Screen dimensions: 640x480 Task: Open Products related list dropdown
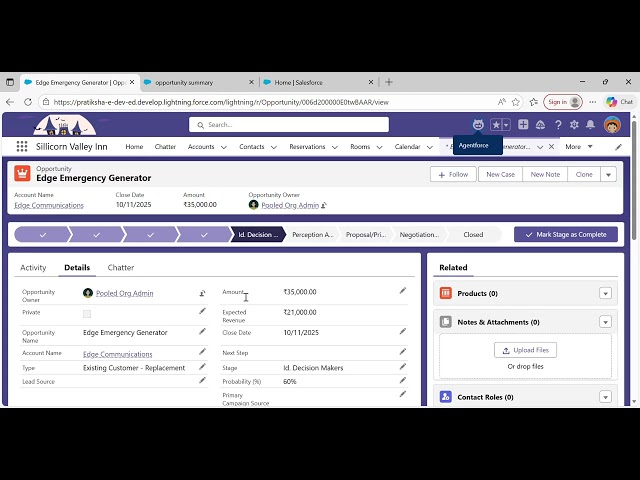[605, 293]
